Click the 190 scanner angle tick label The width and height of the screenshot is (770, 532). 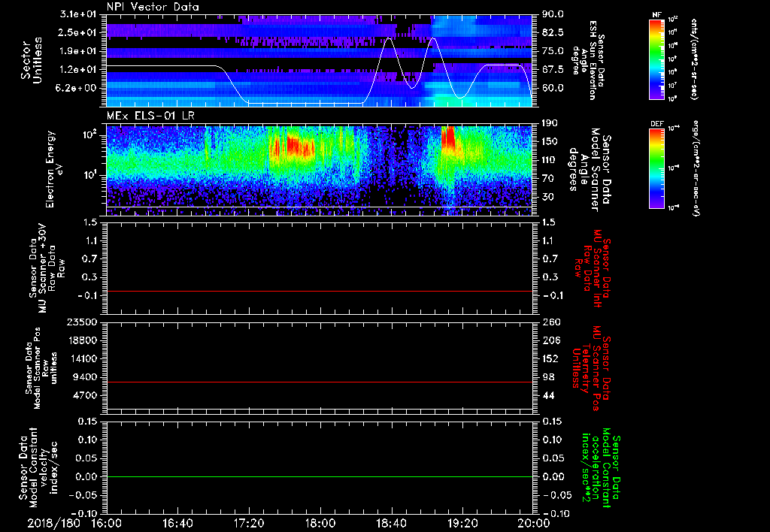pyautogui.click(x=550, y=123)
